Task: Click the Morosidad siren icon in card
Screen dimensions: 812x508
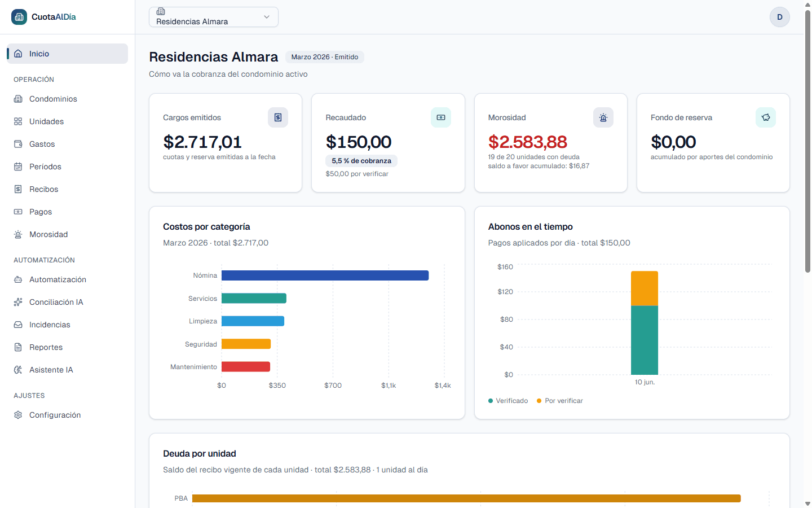Action: pos(603,117)
